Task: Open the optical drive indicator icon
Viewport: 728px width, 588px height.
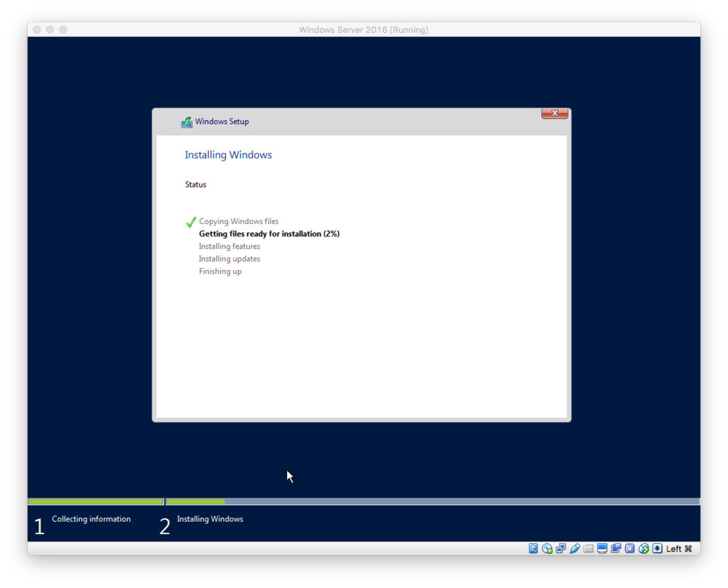Action: click(x=547, y=548)
